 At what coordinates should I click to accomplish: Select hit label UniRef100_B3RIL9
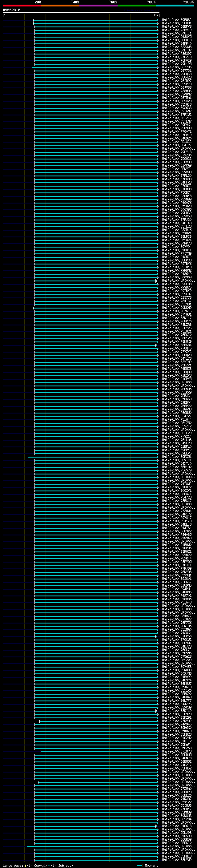point(177,711)
